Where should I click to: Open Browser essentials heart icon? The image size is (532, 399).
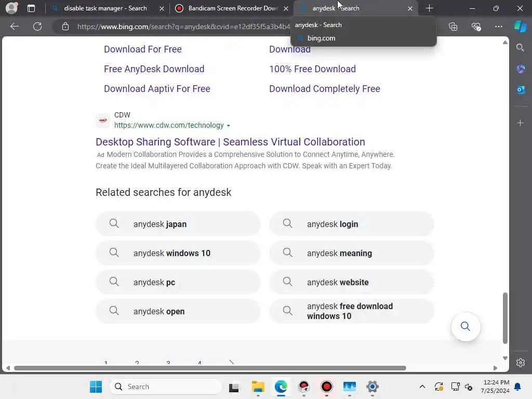(x=476, y=26)
